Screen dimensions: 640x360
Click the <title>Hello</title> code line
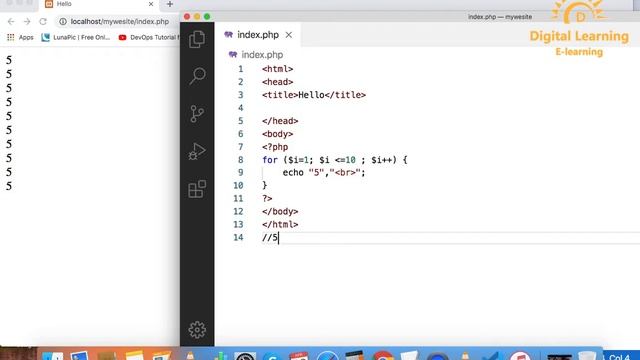314,95
